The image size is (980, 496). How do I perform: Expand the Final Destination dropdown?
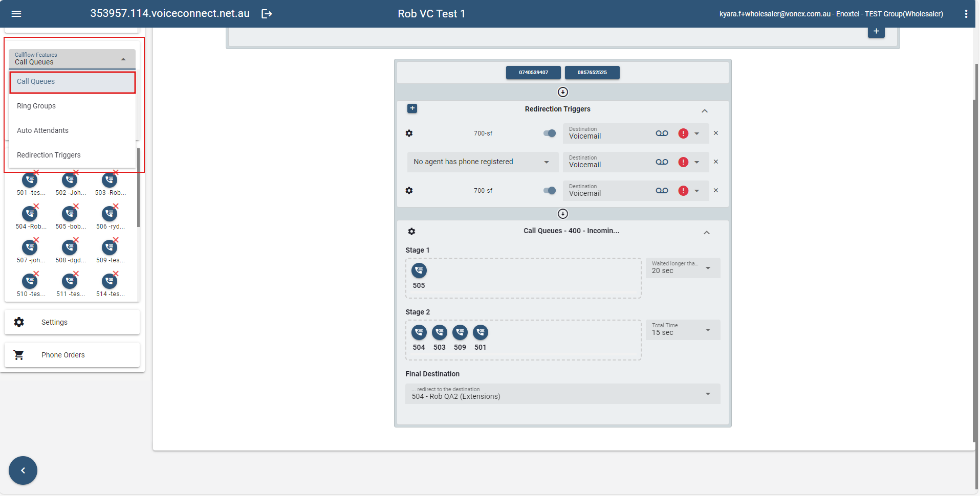708,394
